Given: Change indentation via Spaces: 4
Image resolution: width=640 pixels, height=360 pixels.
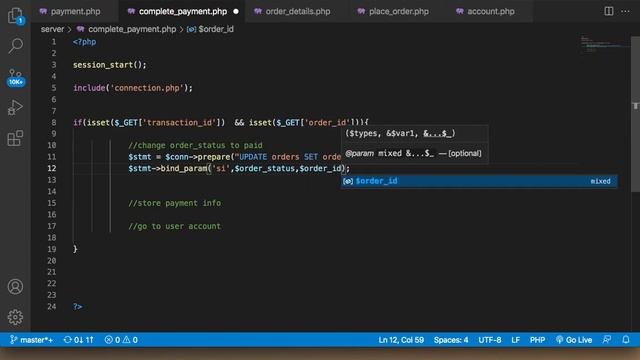Looking at the screenshot, I should click(451, 340).
